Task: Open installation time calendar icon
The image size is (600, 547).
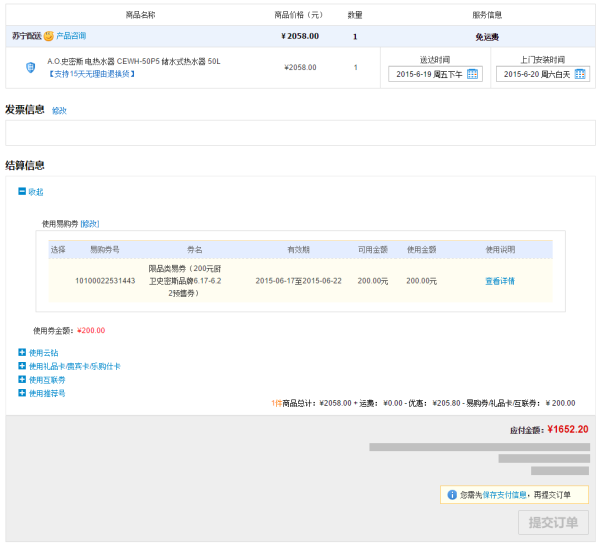Action: click(x=580, y=74)
